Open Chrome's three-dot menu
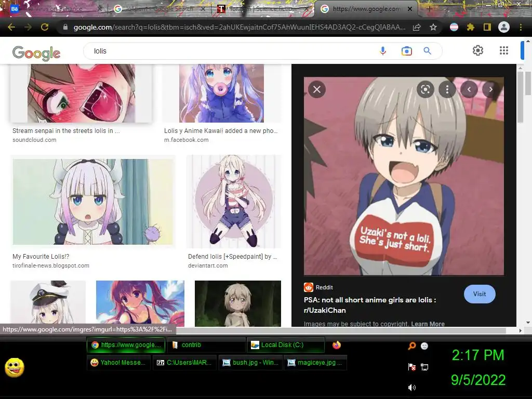 pyautogui.click(x=521, y=27)
